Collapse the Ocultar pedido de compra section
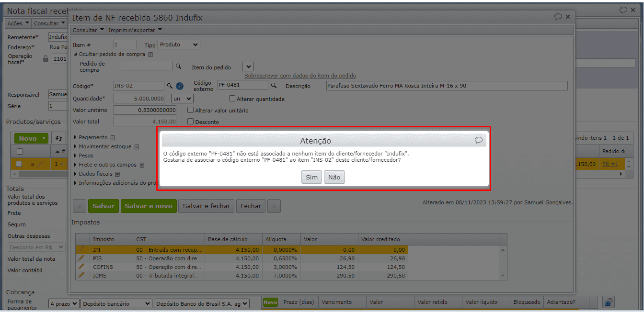 [75, 54]
